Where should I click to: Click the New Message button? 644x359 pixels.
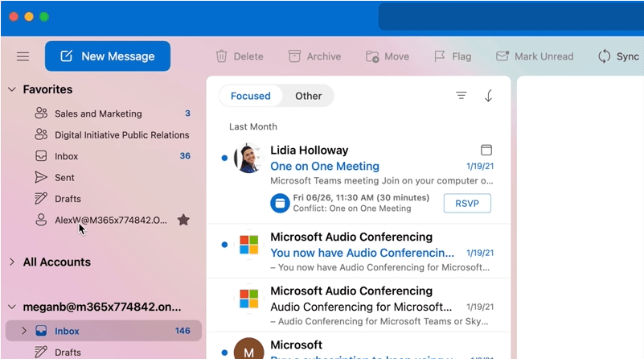click(108, 56)
